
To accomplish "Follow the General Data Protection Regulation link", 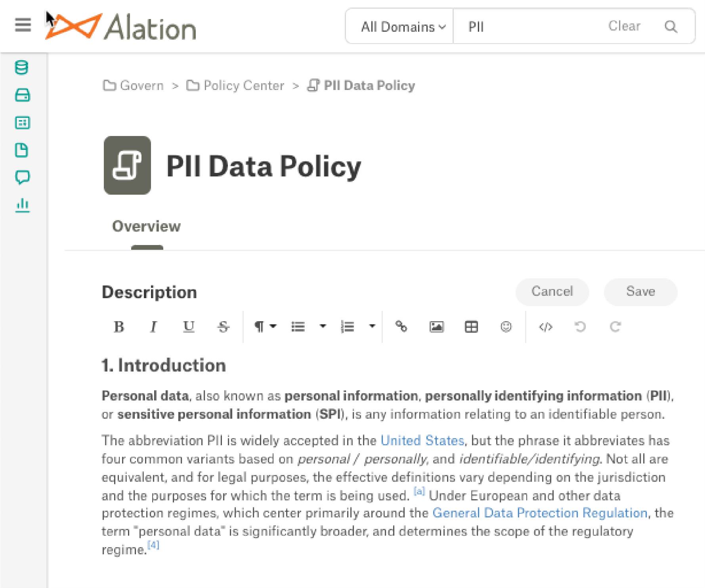I will [540, 513].
